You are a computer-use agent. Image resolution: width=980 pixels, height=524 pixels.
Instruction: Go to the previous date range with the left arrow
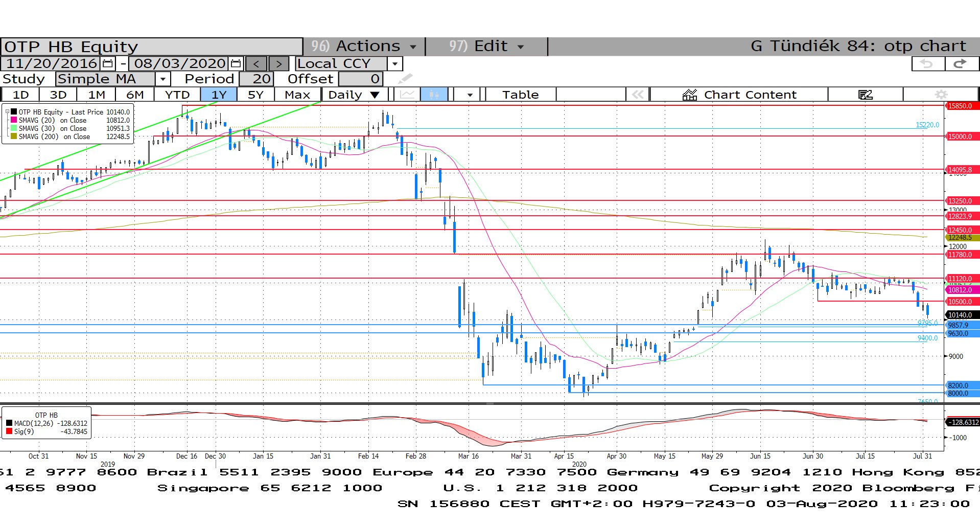click(256, 64)
